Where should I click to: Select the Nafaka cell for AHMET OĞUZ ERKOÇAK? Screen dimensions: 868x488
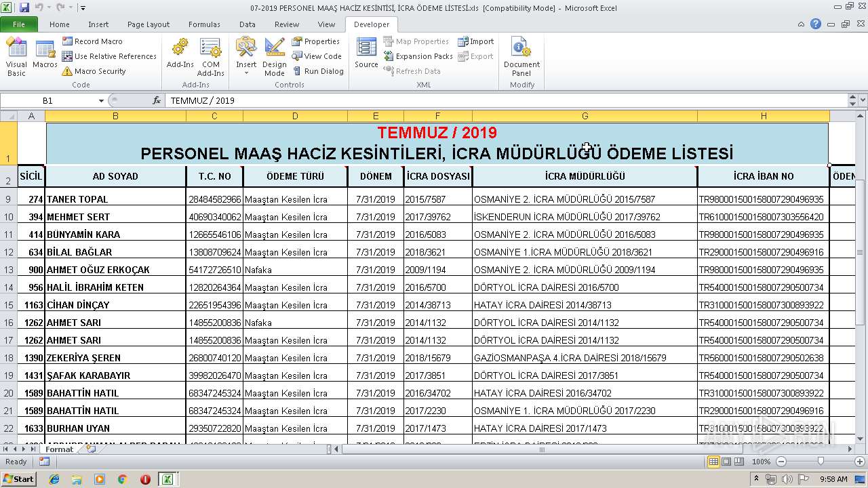point(295,270)
